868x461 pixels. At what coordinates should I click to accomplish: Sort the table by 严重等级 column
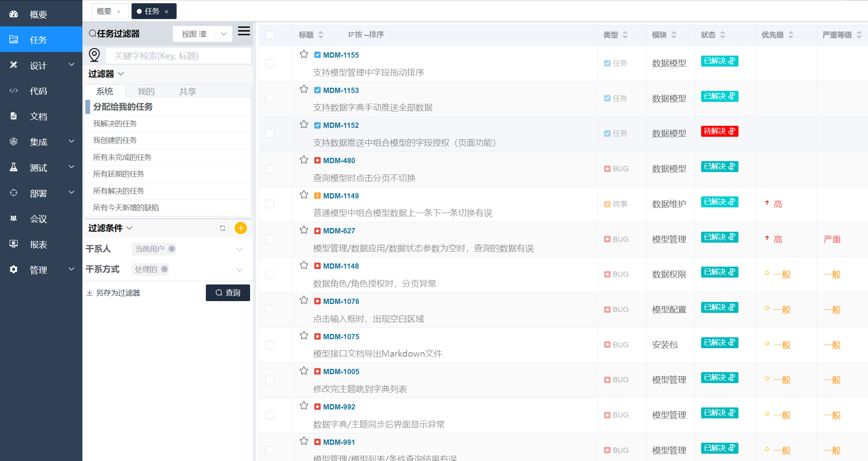click(x=859, y=35)
